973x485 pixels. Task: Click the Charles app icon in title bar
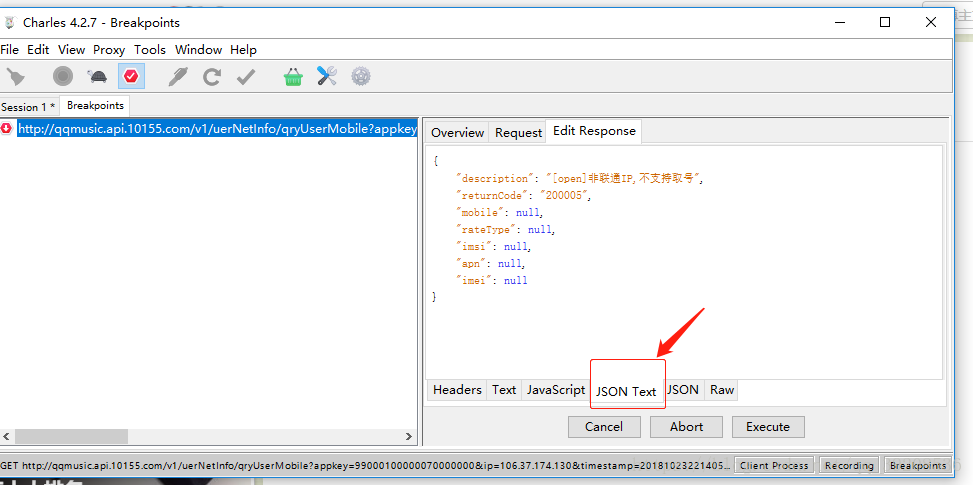(x=10, y=23)
